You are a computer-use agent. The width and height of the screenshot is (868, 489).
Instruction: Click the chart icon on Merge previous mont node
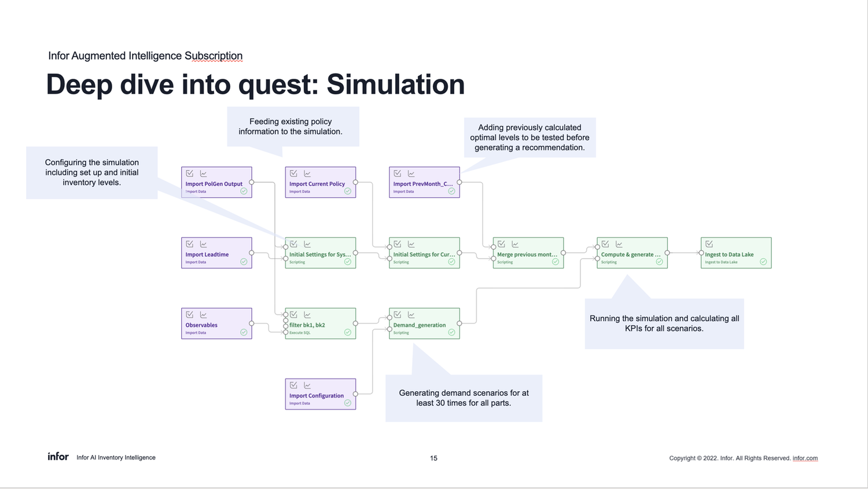point(515,243)
